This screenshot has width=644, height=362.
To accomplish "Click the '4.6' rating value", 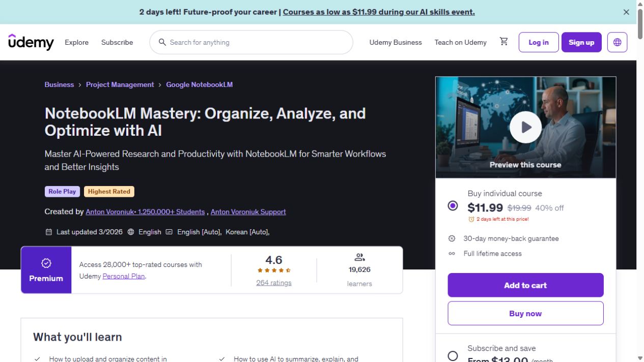I will coord(274,260).
